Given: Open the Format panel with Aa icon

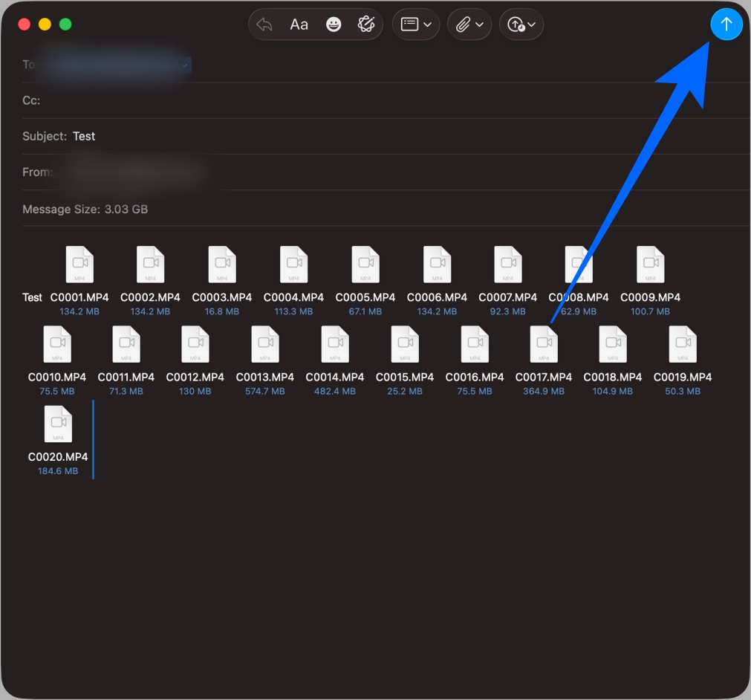Looking at the screenshot, I should point(299,24).
